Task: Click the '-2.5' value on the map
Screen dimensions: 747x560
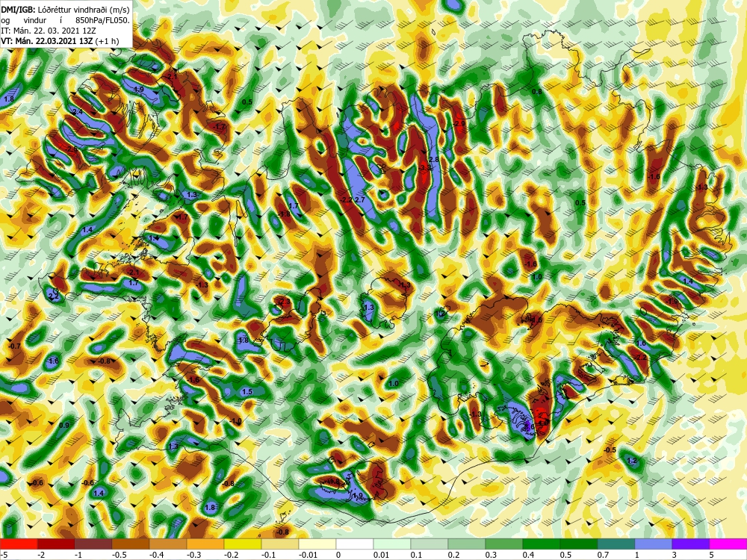Action: tap(72, 149)
